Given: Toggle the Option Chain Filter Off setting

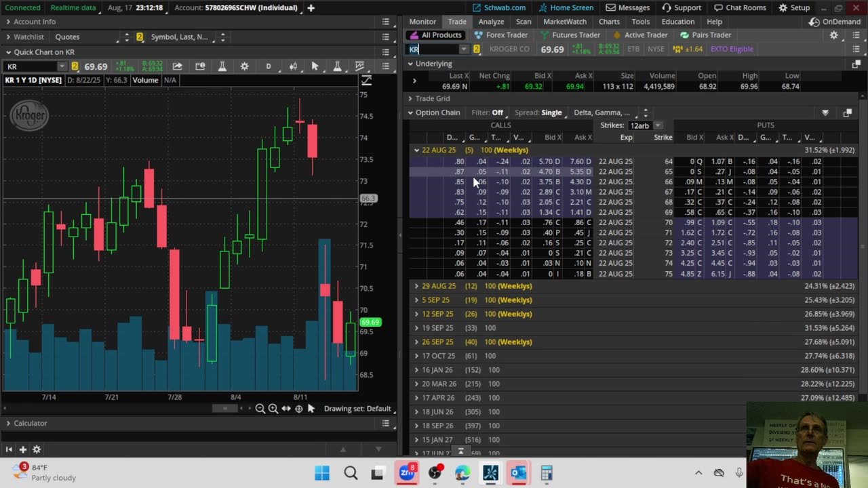Looking at the screenshot, I should (x=488, y=113).
